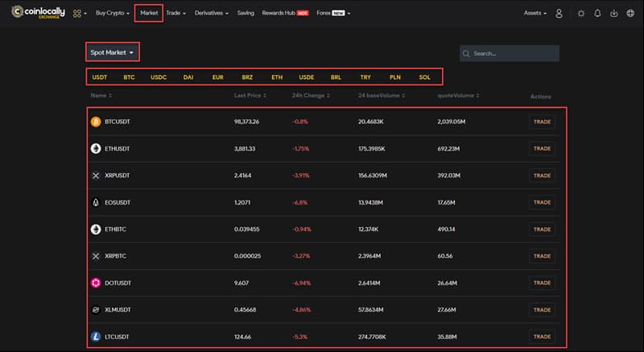Click the Litecoin icon of LTCUSDT
The height and width of the screenshot is (352, 644).
coord(96,337)
